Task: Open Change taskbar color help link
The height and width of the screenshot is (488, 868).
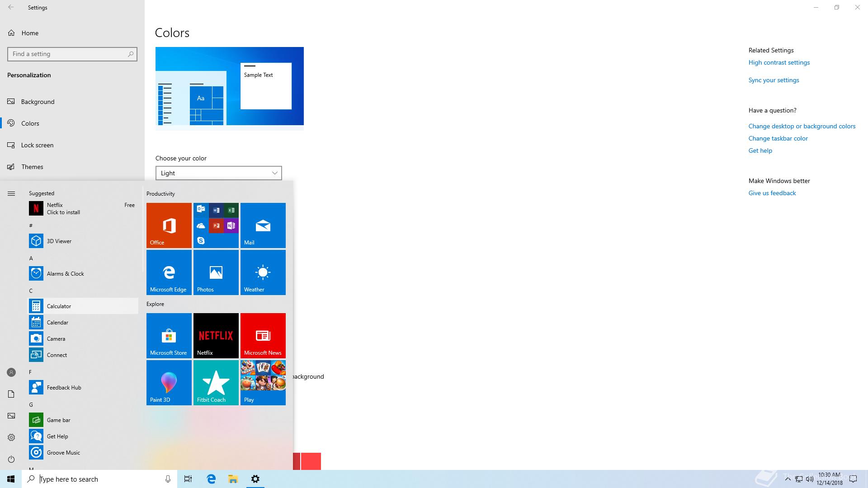Action: [x=778, y=138]
